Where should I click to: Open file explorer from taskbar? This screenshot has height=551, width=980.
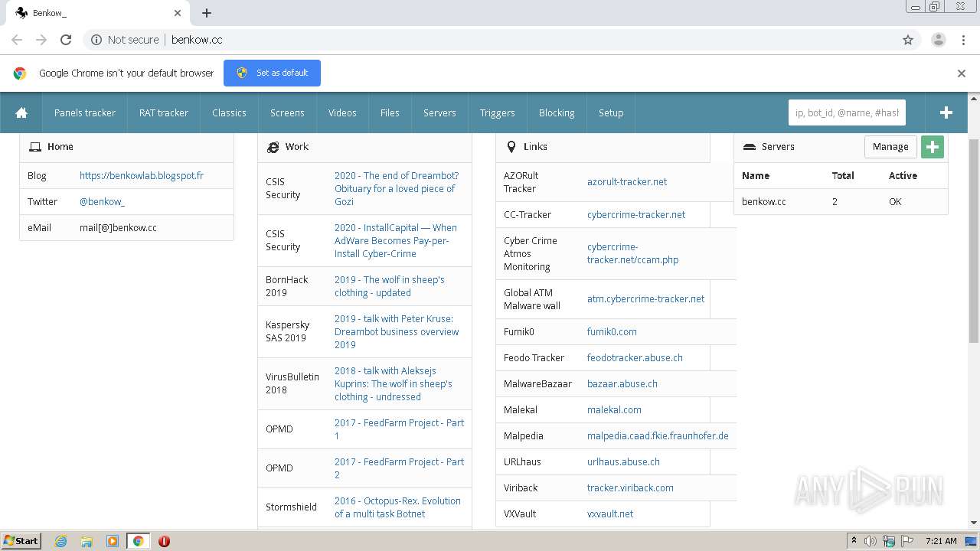pos(87,541)
